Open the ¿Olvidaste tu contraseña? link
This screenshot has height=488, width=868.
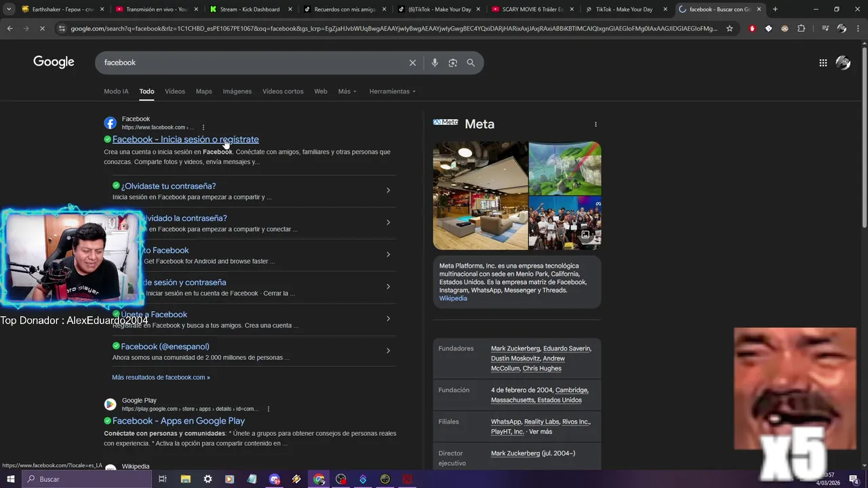tap(168, 186)
